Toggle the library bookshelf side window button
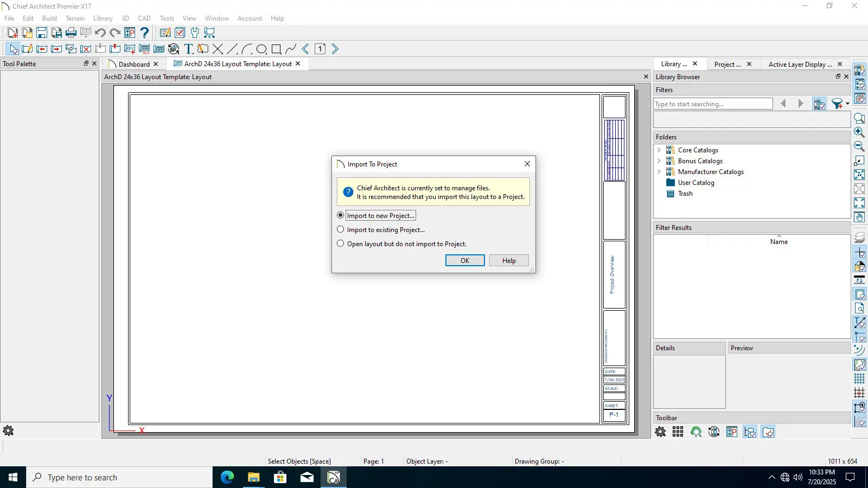The height and width of the screenshot is (488, 868). click(859, 70)
